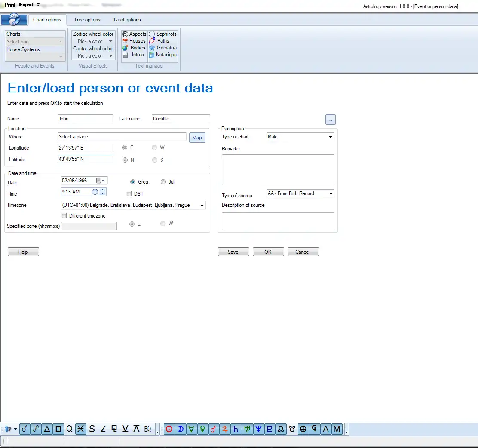
Task: Toggle the semi-square aspect icon
Action: pyautogui.click(x=103, y=429)
